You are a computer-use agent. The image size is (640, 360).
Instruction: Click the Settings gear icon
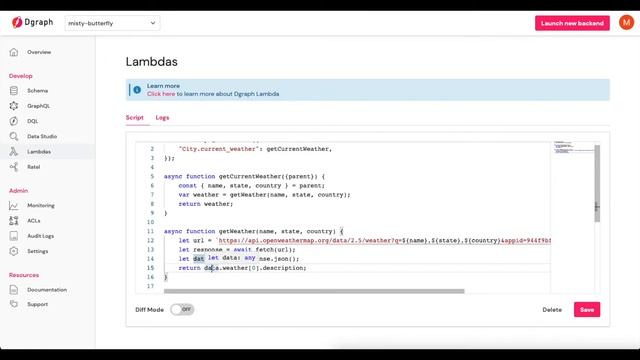[x=14, y=251]
